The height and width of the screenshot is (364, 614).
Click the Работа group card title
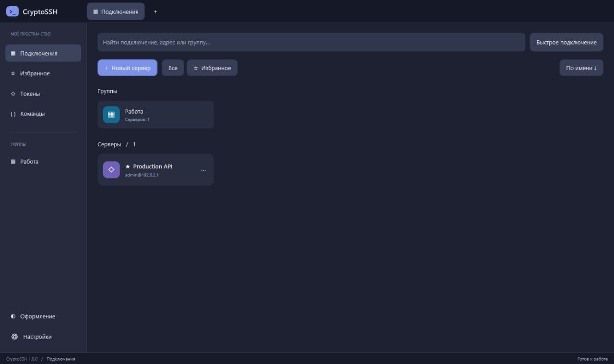click(134, 111)
